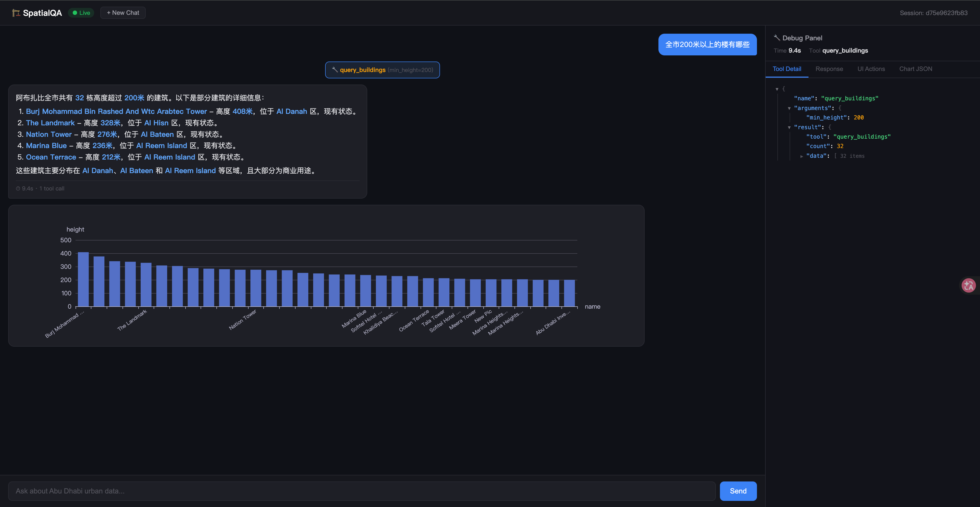Switch to the Tool Detail tab
This screenshot has height=507, width=980.
click(787, 69)
